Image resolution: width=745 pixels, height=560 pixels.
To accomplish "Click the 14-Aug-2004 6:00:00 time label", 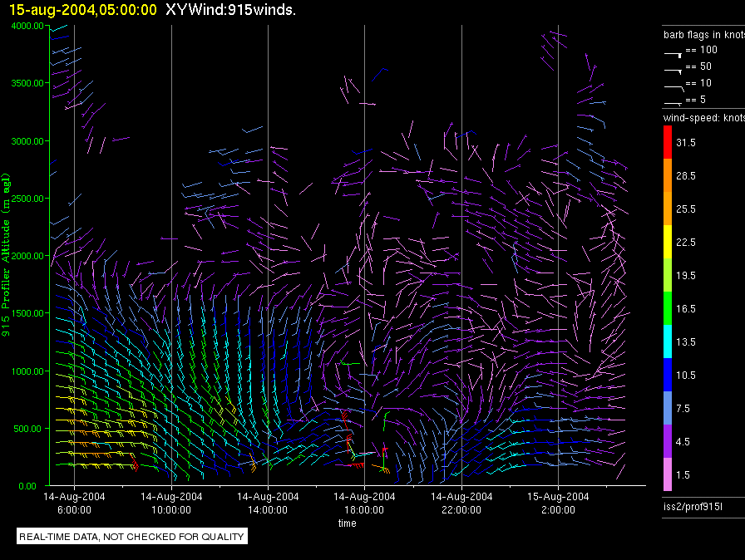I will pyautogui.click(x=74, y=503).
